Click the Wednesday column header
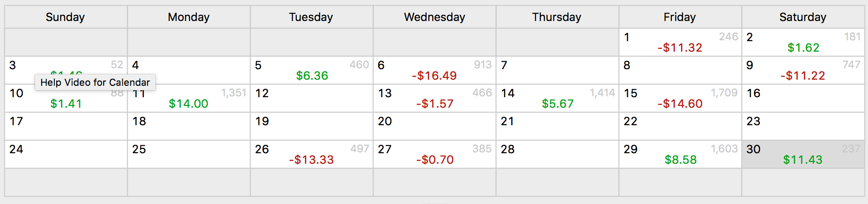Viewport: 868px width, 204px height. coord(434,17)
